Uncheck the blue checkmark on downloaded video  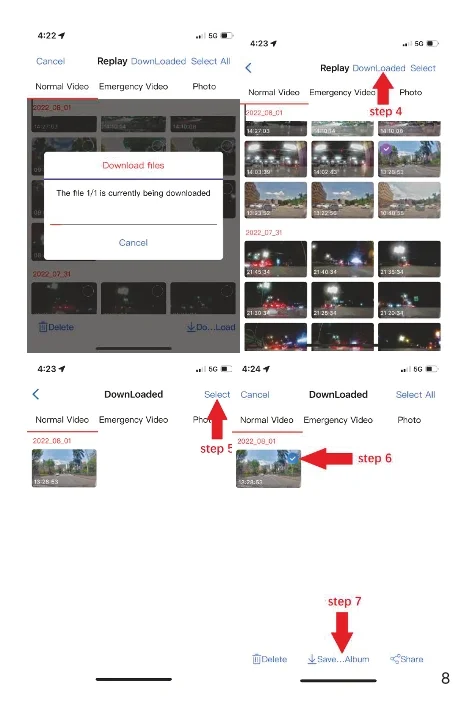[292, 458]
